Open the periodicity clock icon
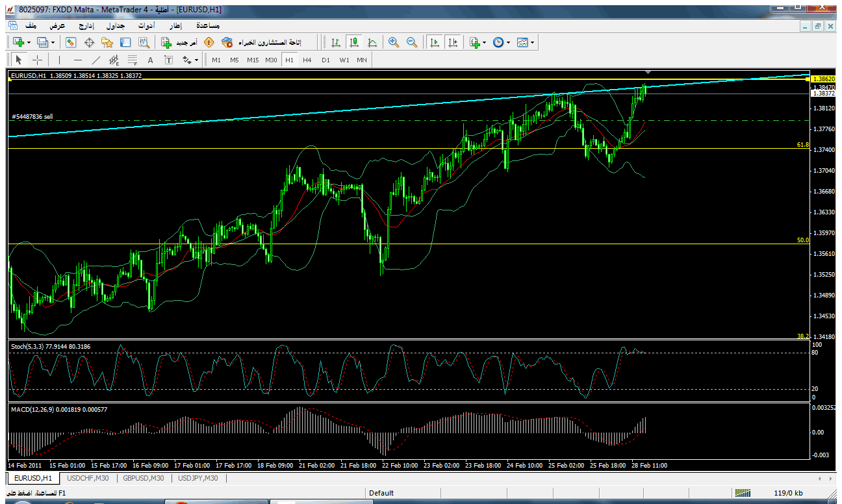842x504 pixels. pyautogui.click(x=498, y=42)
